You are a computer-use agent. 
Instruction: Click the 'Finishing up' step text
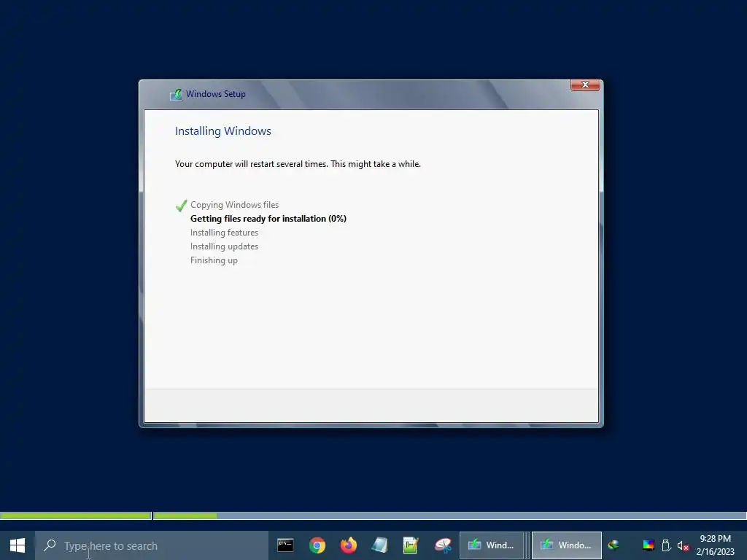point(214,260)
